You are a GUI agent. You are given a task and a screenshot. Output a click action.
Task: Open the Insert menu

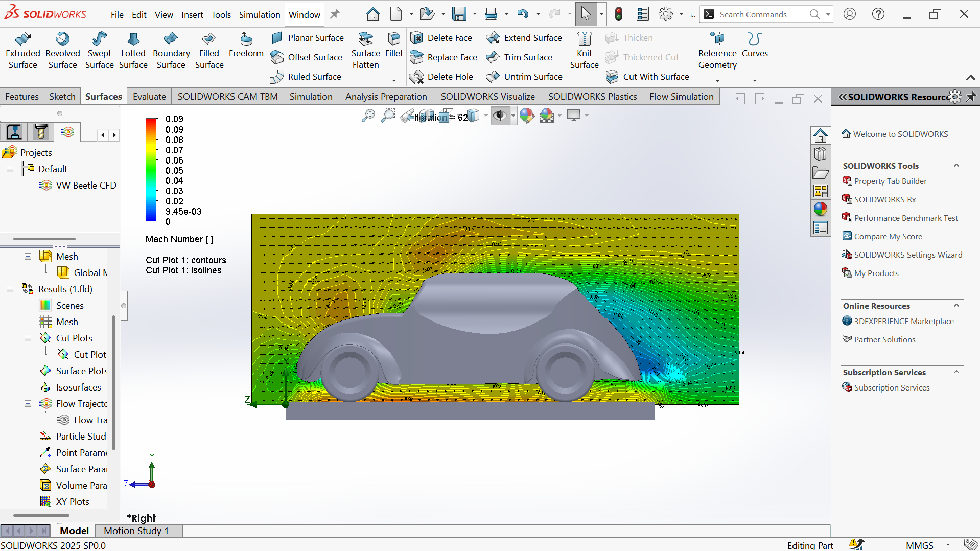[x=192, y=15]
